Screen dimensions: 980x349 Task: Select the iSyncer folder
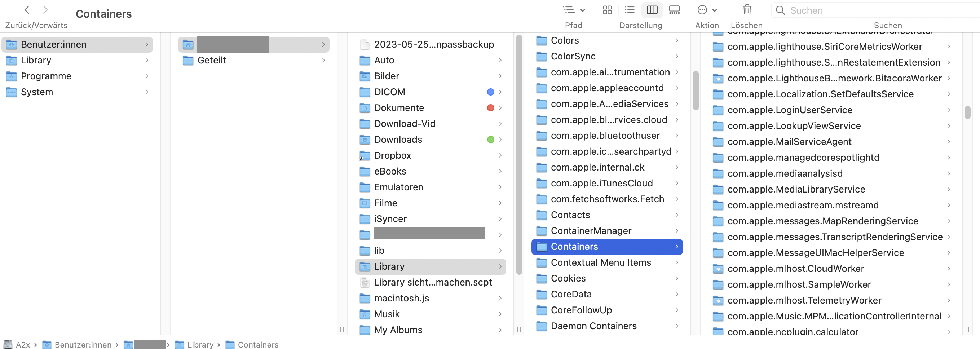coord(430,219)
